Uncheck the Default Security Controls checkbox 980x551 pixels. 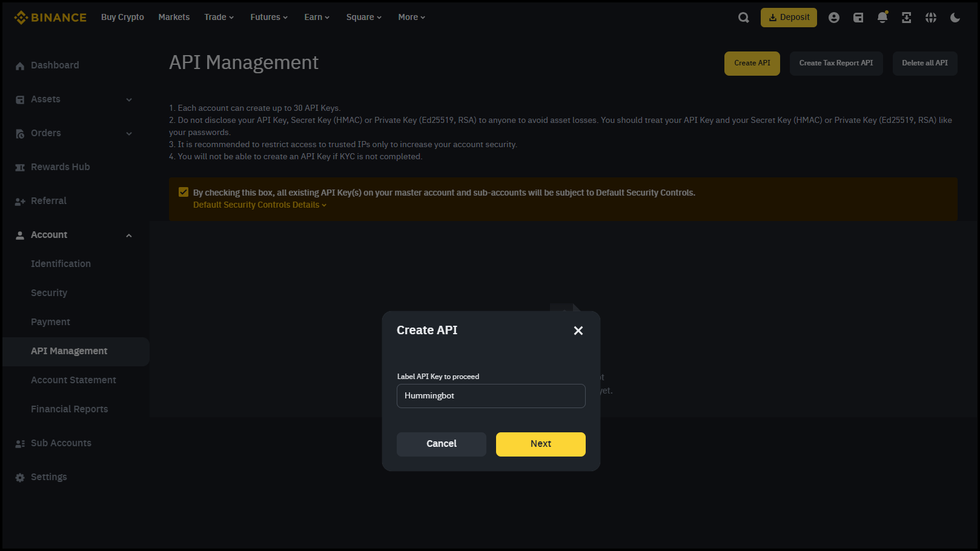tap(184, 193)
